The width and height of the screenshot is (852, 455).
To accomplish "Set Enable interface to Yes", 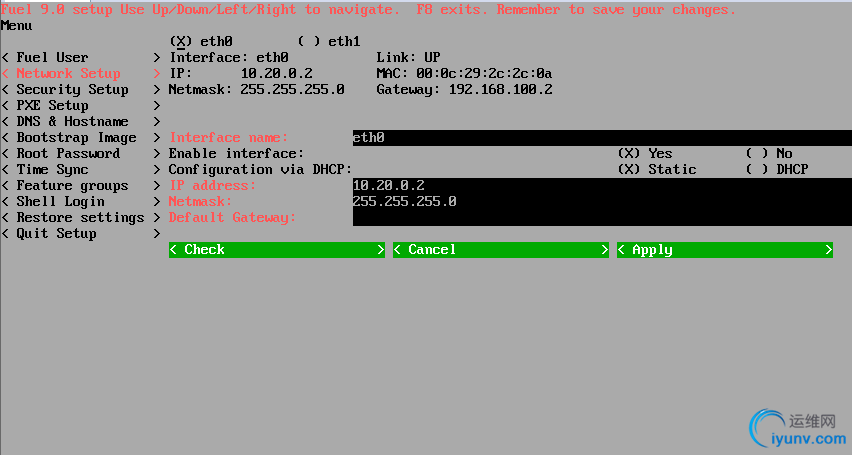I will click(645, 153).
